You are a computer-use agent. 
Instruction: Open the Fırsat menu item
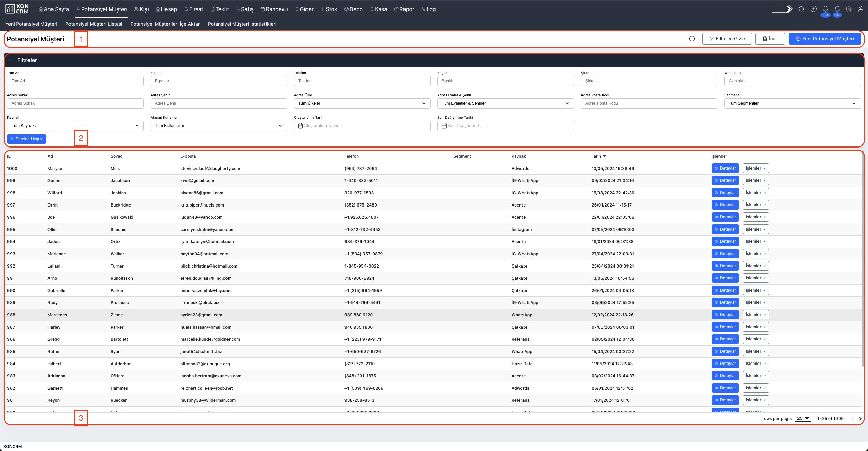194,9
